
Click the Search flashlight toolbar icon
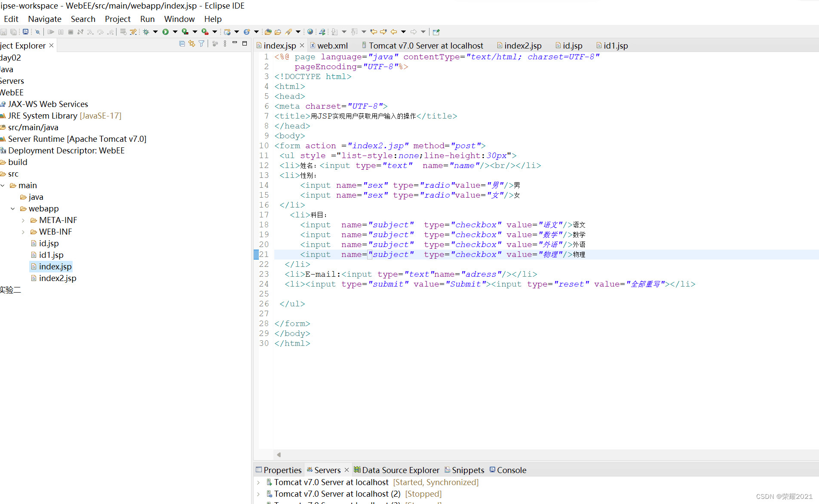(x=288, y=32)
